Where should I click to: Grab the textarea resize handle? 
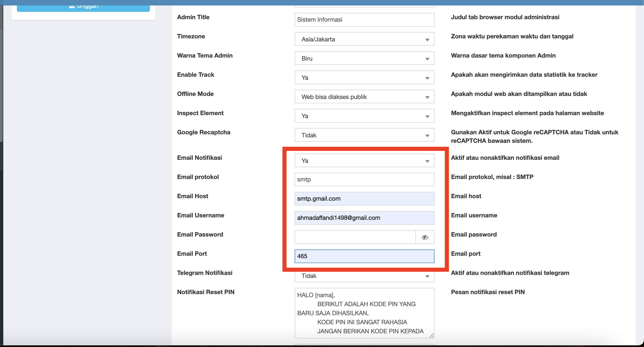pos(432,335)
